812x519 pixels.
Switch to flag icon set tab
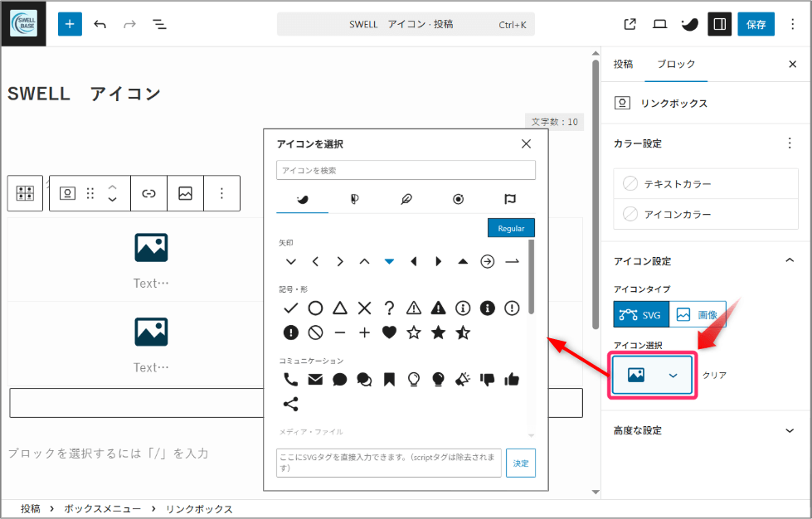(x=510, y=199)
